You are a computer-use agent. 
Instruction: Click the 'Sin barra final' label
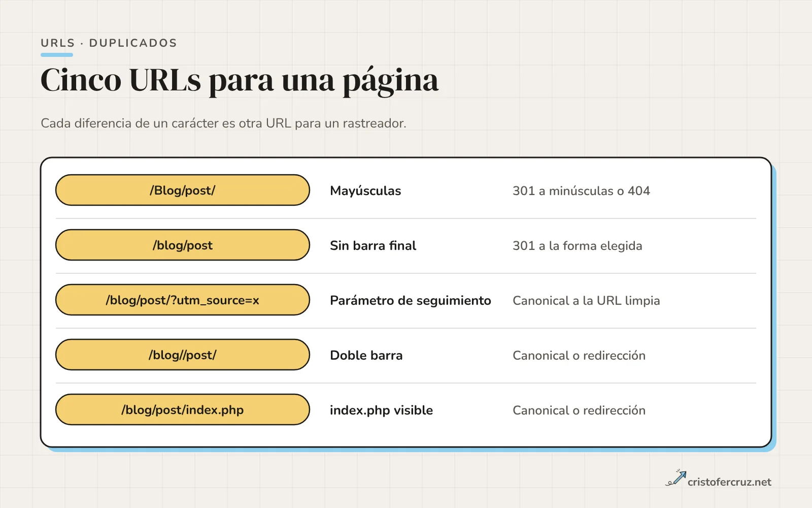click(x=373, y=246)
